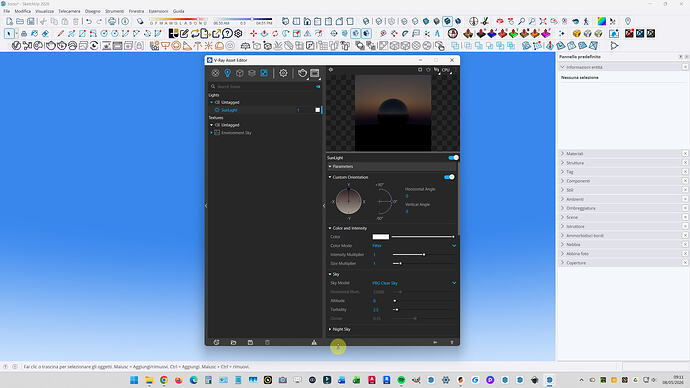Click the Add Location pin icon

(628, 21)
